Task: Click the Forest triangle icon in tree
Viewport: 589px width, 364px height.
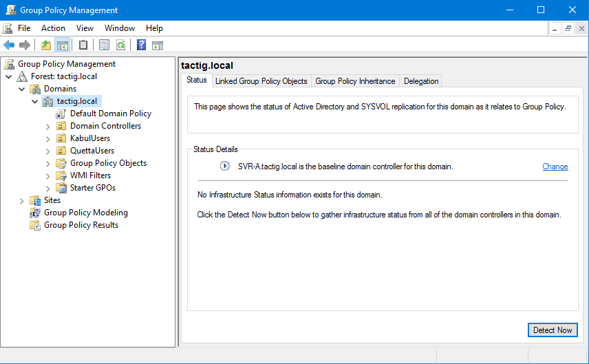Action: pyautogui.click(x=22, y=76)
